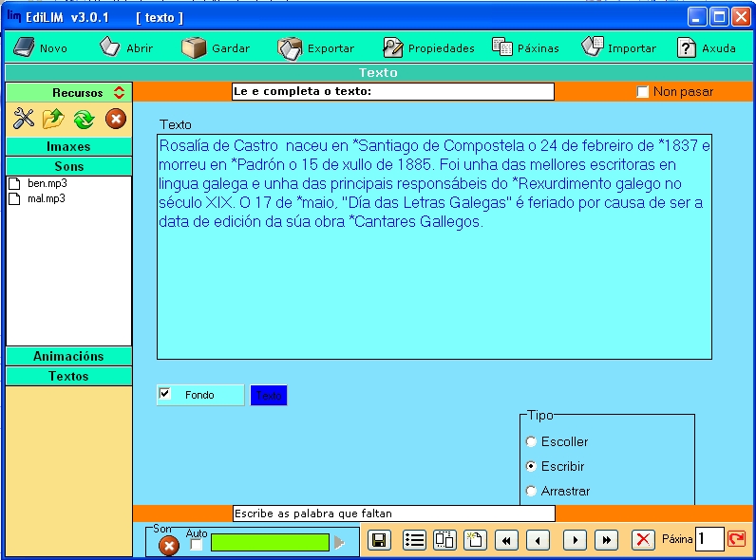Screen dimensions: 756x560
Task: Pick the Fondo background color swatch
Action: [x=200, y=395]
